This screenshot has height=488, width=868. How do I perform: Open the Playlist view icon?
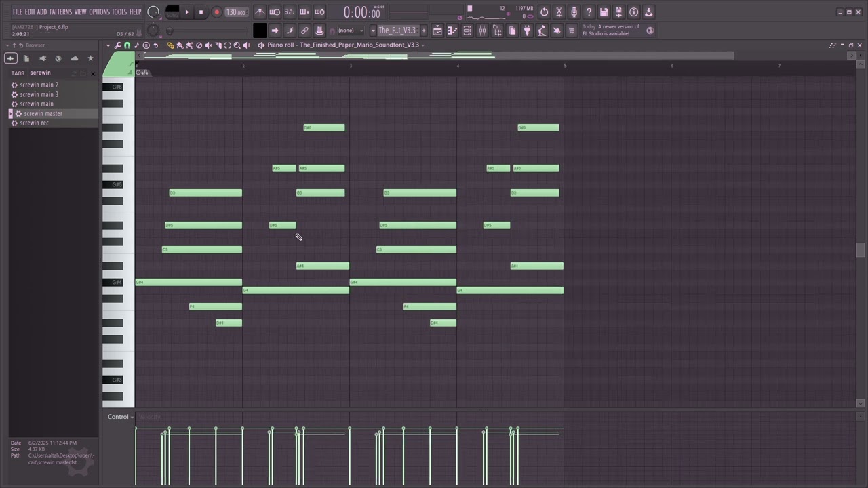point(437,30)
